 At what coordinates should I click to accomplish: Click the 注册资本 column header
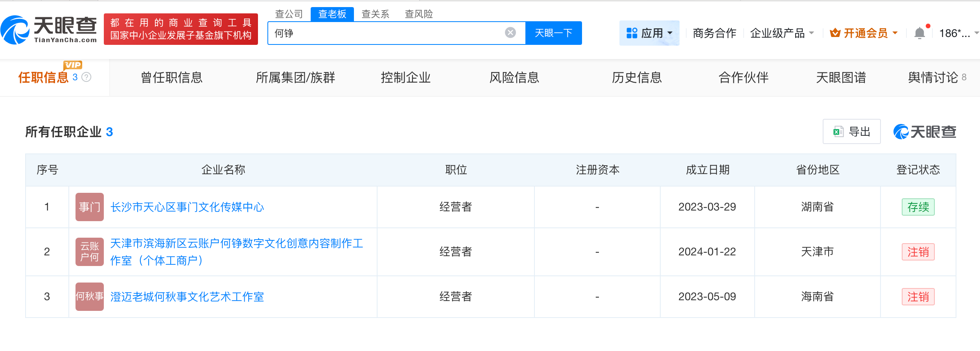point(598,170)
